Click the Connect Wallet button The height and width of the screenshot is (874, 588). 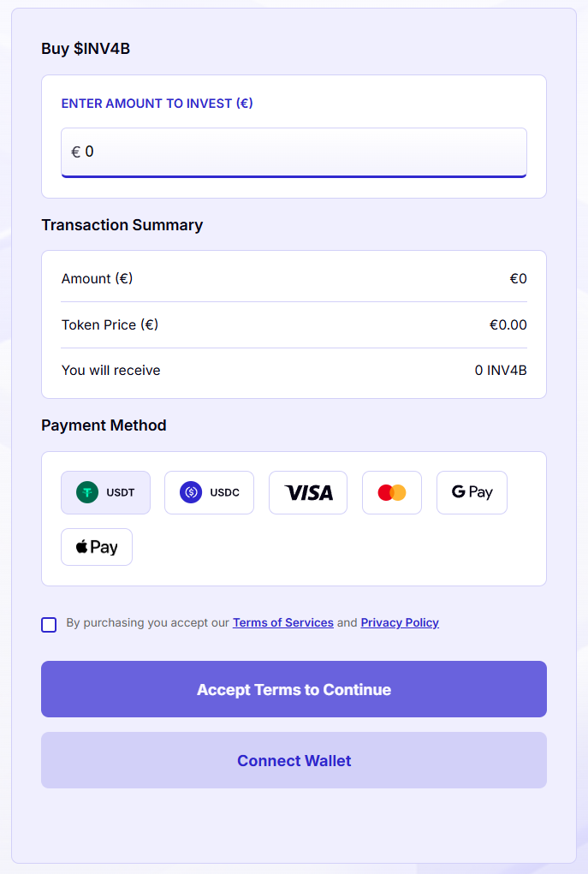pos(294,760)
